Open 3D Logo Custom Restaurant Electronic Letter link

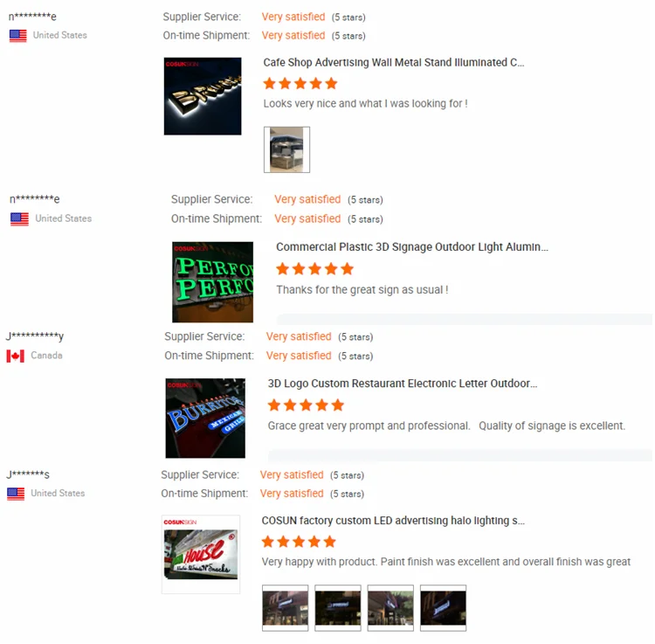(x=403, y=384)
